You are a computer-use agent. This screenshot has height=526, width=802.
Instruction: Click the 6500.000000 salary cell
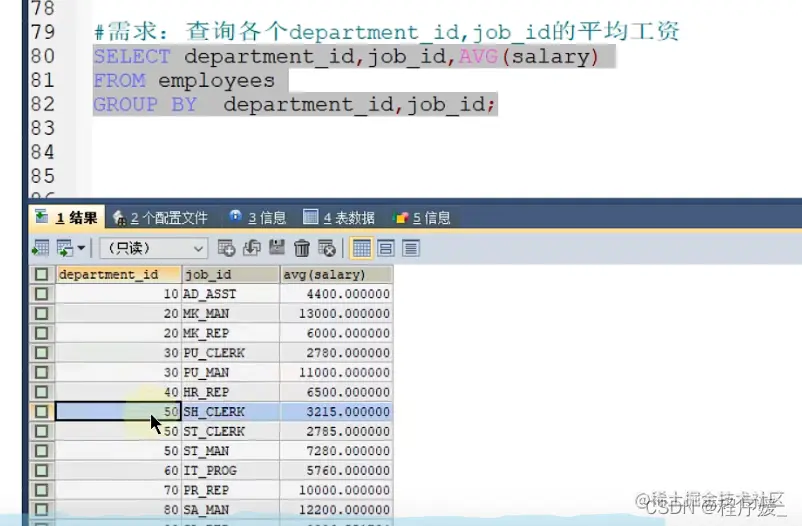[x=337, y=392]
